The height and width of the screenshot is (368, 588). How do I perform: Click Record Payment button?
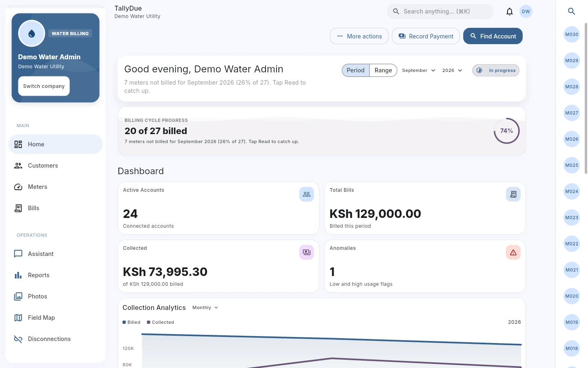(x=426, y=36)
